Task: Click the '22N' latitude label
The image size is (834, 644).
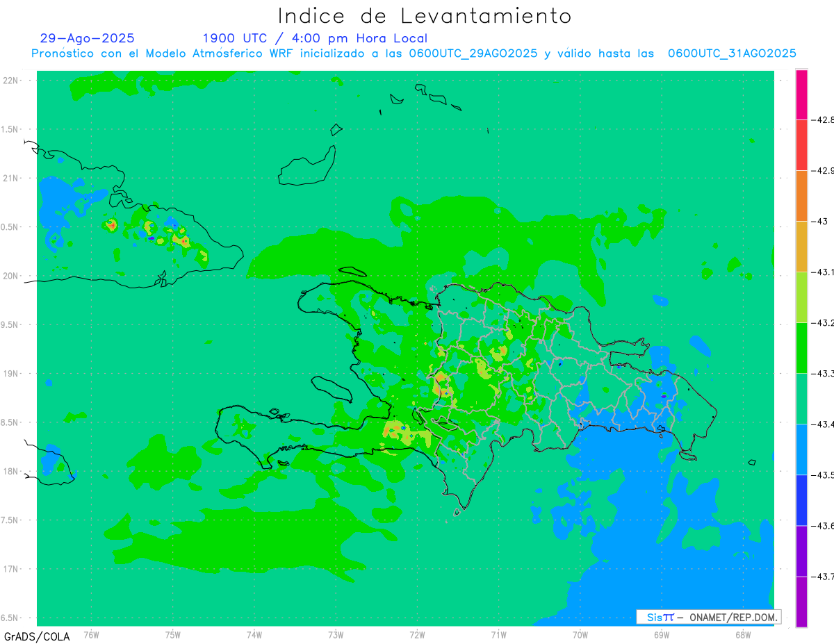Action: pos(12,81)
